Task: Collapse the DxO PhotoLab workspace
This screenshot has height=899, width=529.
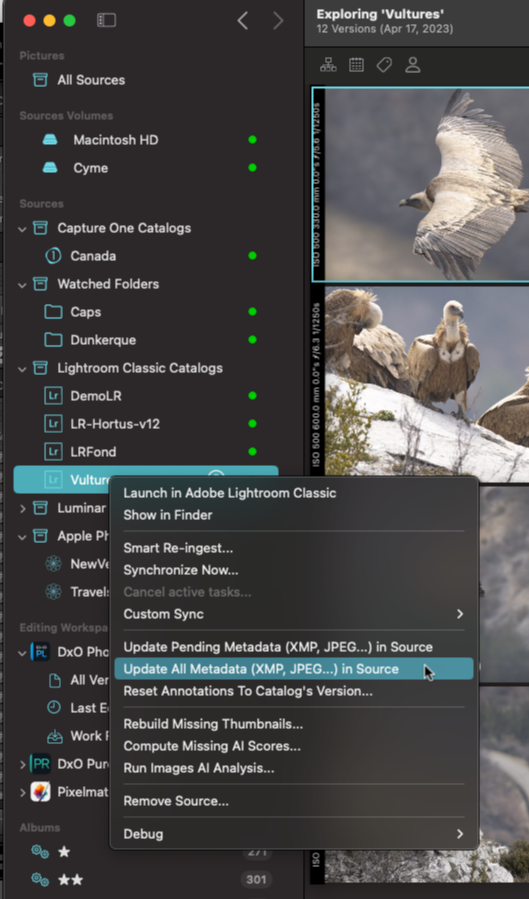Action: click(22, 652)
